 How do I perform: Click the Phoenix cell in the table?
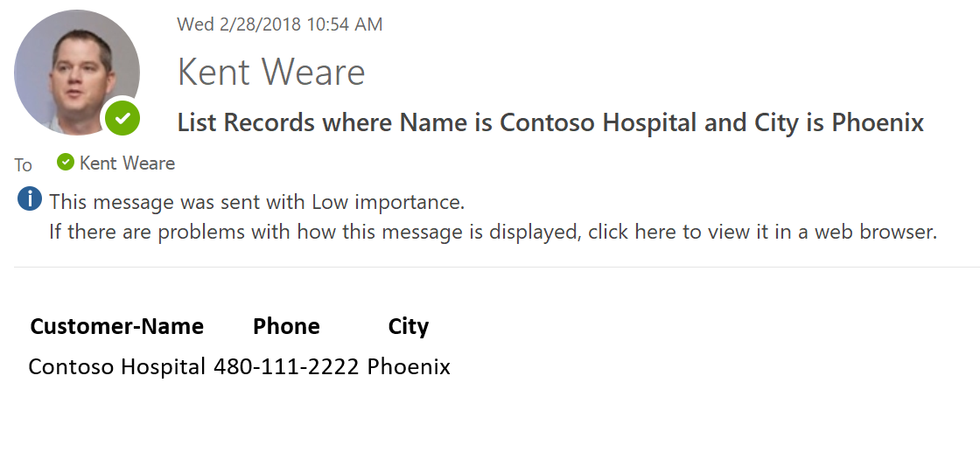(x=409, y=366)
